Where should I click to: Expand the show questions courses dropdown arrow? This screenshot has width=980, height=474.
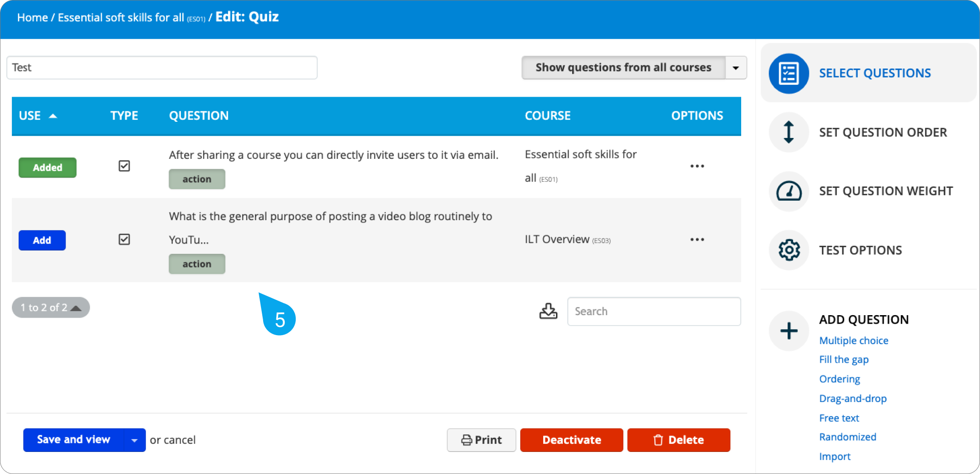[x=736, y=68]
